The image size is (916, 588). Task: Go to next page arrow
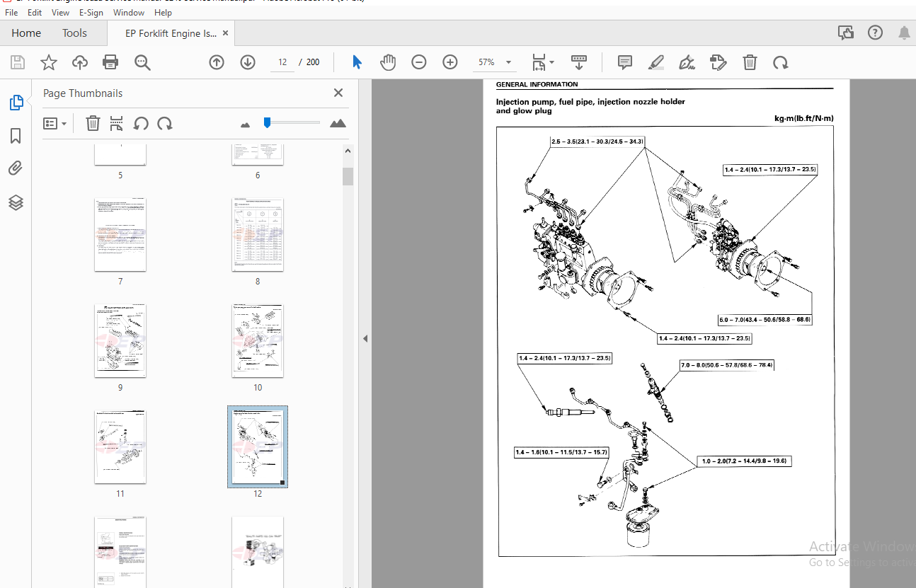(x=248, y=62)
